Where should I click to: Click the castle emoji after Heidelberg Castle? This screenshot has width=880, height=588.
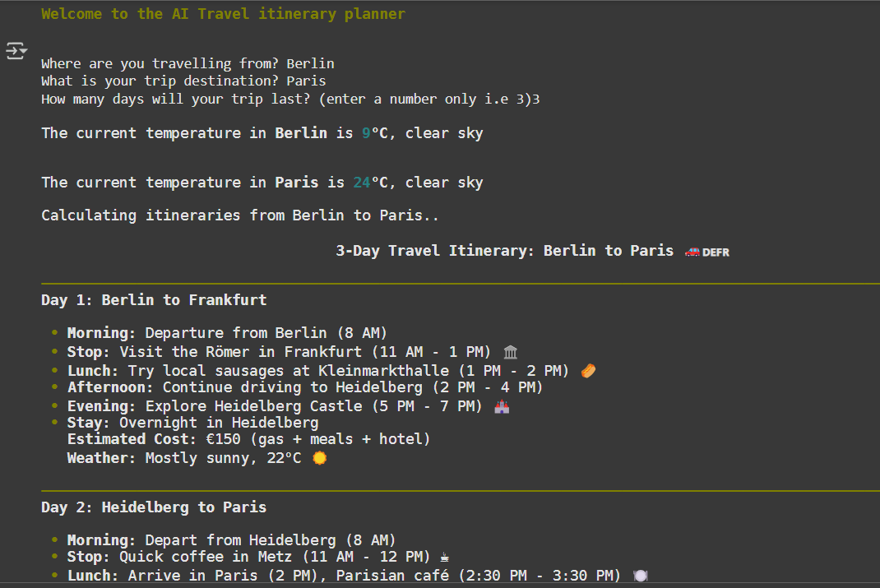pyautogui.click(x=502, y=406)
